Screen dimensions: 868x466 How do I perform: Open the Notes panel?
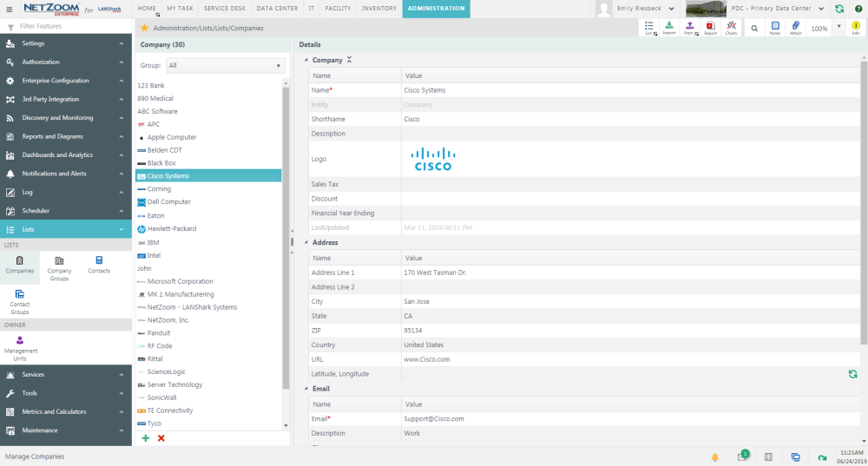pos(774,27)
